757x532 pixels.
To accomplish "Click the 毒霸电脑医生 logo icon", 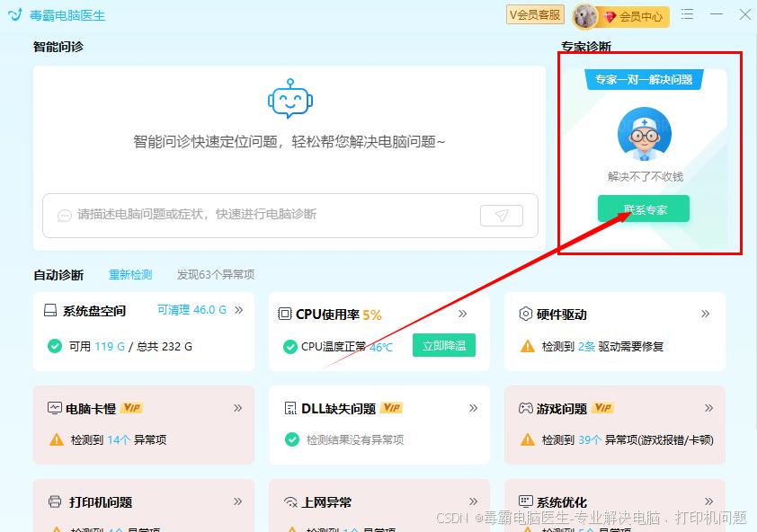I will tap(15, 15).
